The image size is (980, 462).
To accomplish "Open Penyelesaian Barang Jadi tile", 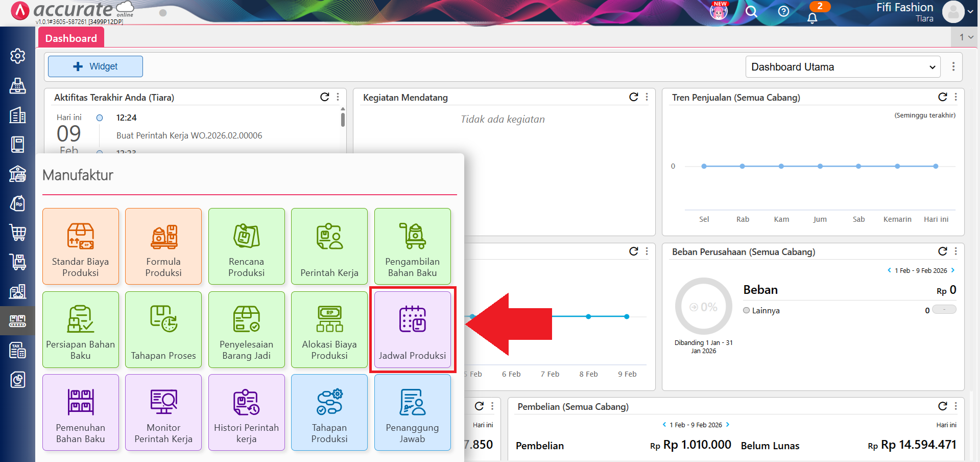I will point(246,330).
